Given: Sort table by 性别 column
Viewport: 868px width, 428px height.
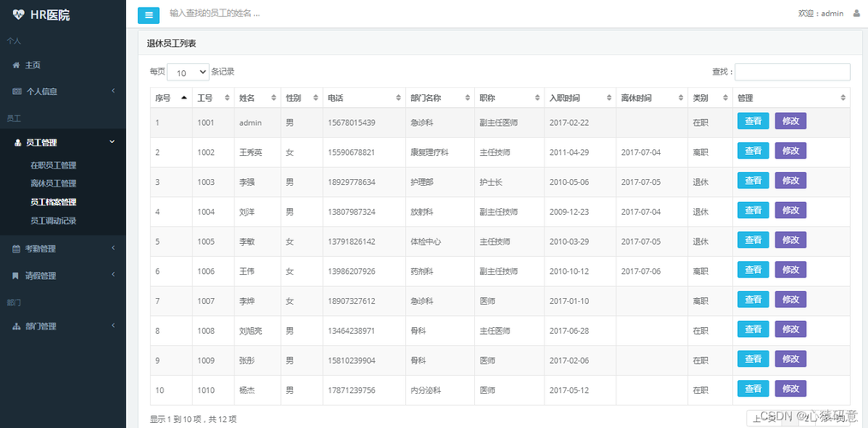Looking at the screenshot, I should coord(316,98).
